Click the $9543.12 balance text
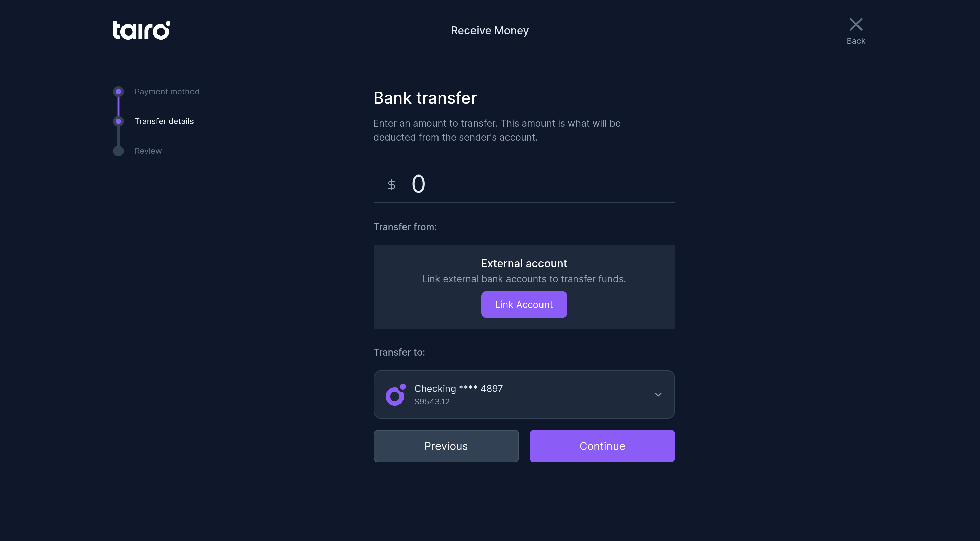This screenshot has height=541, width=980. (432, 401)
